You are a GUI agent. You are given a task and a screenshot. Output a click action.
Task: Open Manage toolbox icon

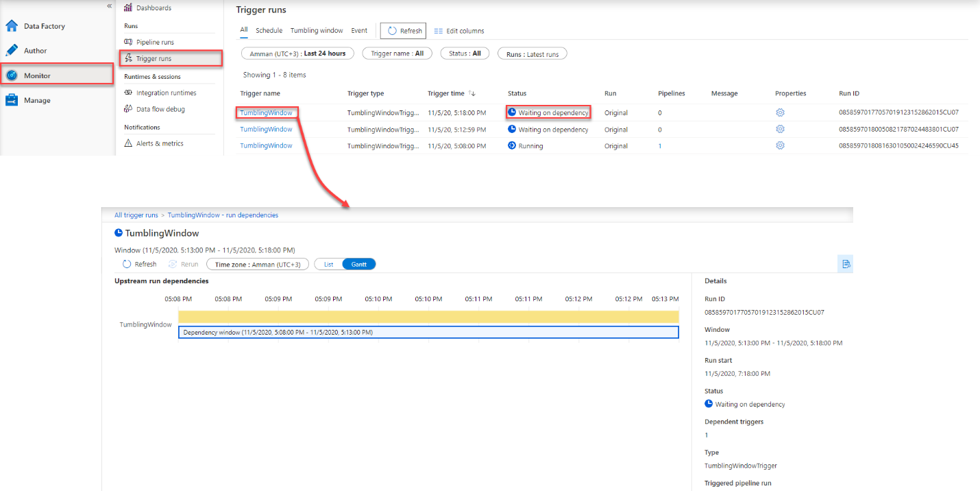[x=12, y=100]
